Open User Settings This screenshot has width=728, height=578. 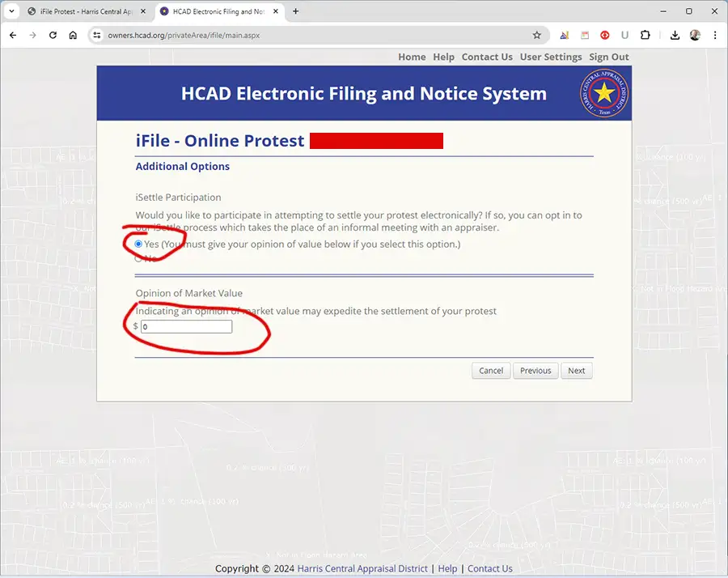tap(551, 57)
